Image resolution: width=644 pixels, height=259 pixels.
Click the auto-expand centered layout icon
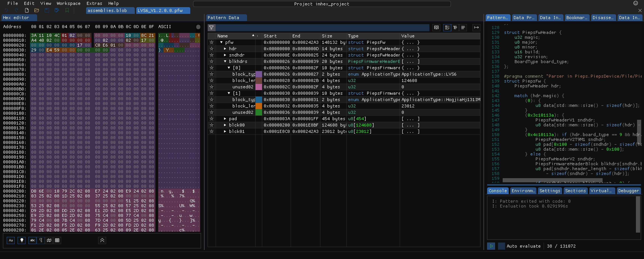pyautogui.click(x=455, y=28)
